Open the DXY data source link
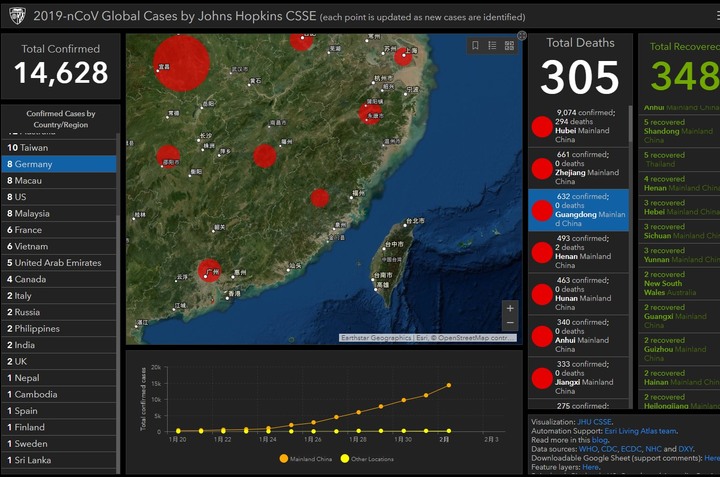The image size is (720, 477). 686,449
